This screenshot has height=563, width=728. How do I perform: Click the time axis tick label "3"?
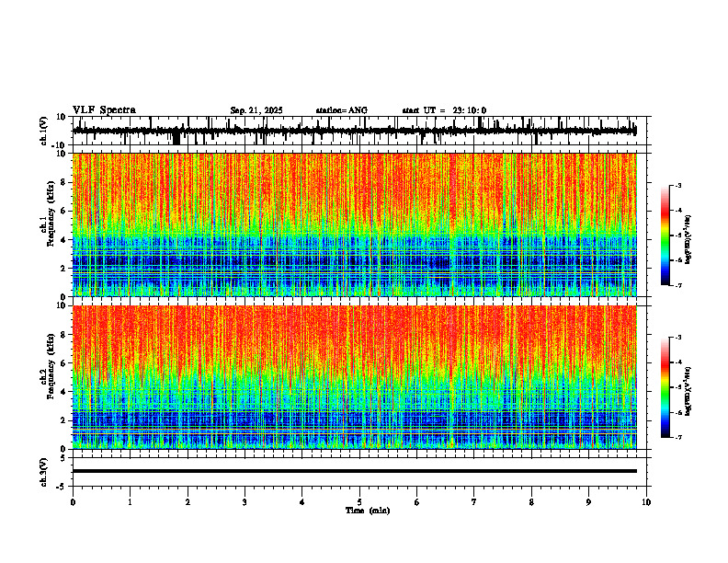[x=245, y=502]
